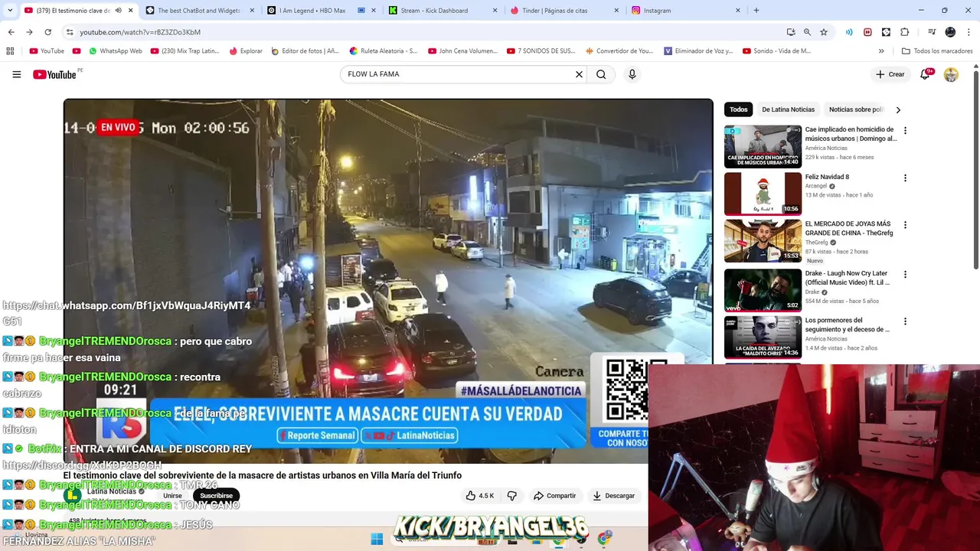This screenshot has width=980, height=551.
Task: Open the Chrome apps grid in bookmarks bar
Action: (10, 51)
